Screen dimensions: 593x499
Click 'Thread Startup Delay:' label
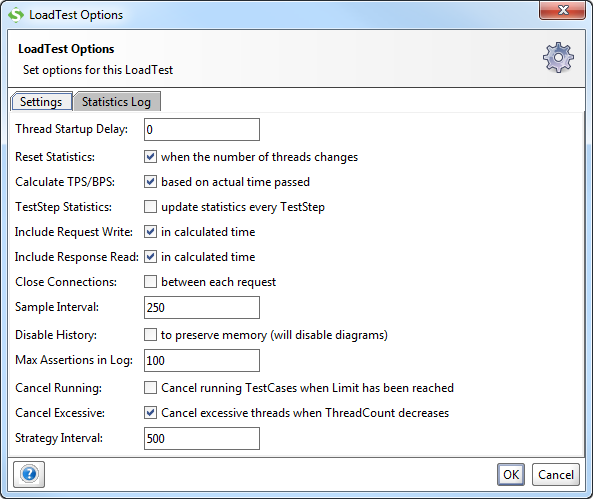(71, 129)
